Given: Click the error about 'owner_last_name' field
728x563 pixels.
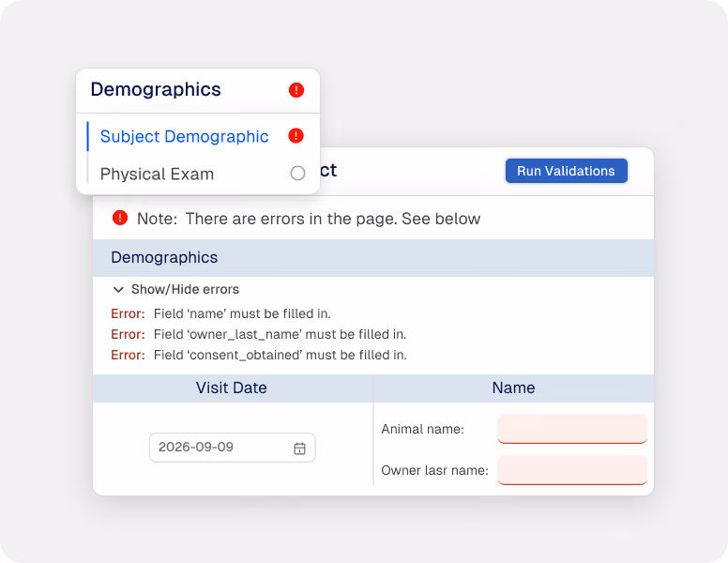Looking at the screenshot, I should click(x=259, y=334).
